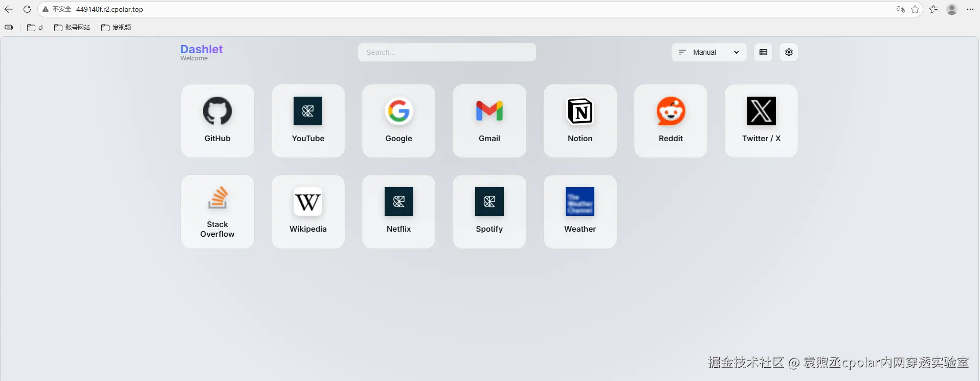Image resolution: width=980 pixels, height=381 pixels.
Task: Open the Spotify shortcut tile
Action: [x=489, y=212]
